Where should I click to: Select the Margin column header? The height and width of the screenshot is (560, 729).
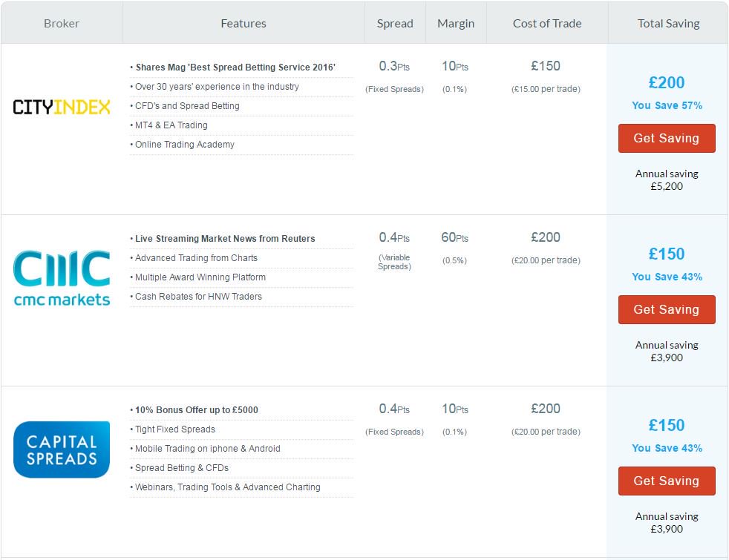pos(456,24)
